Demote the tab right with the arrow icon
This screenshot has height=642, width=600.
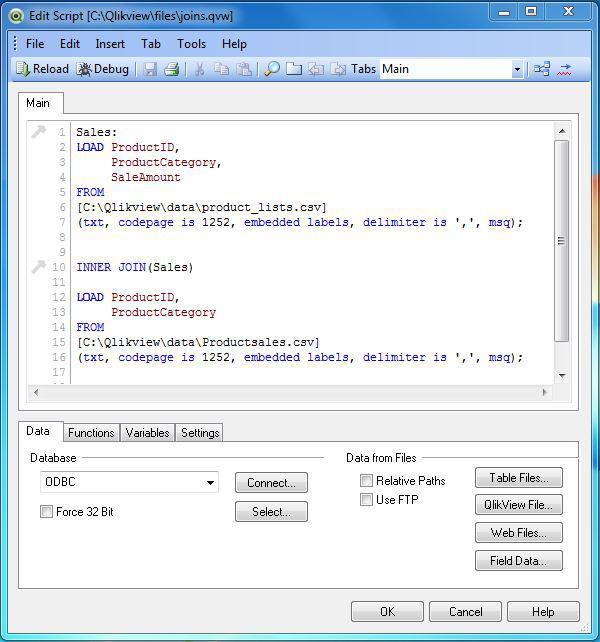[x=338, y=69]
